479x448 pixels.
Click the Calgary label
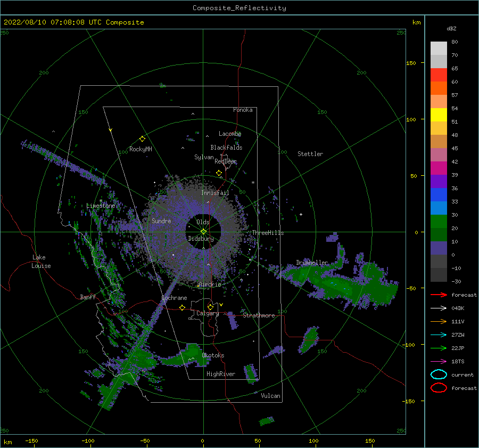click(208, 313)
